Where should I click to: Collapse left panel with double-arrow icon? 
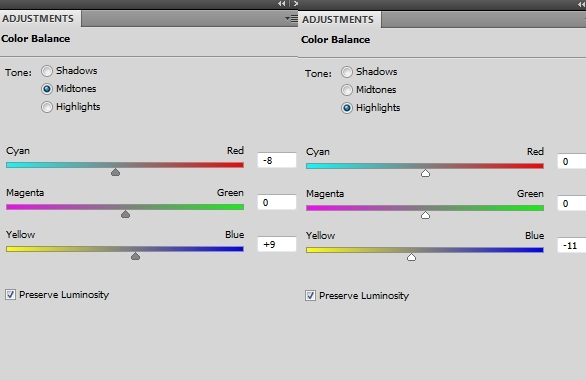coord(281,4)
